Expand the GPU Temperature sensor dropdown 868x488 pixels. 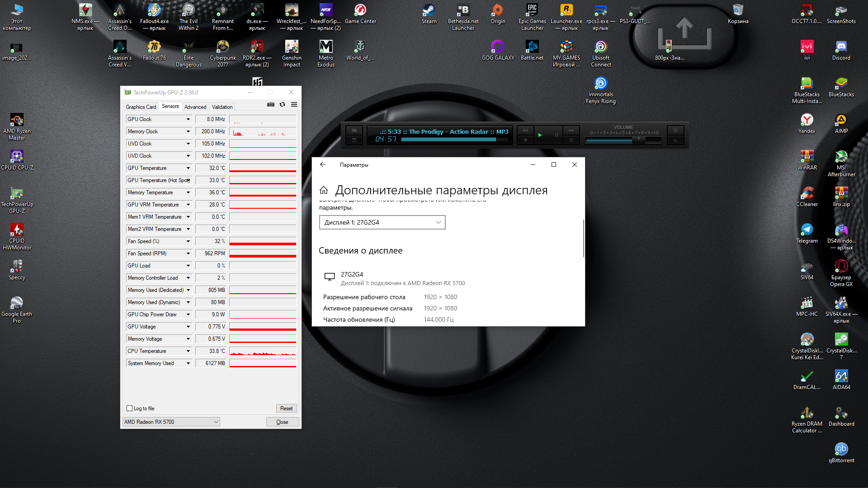coord(188,168)
